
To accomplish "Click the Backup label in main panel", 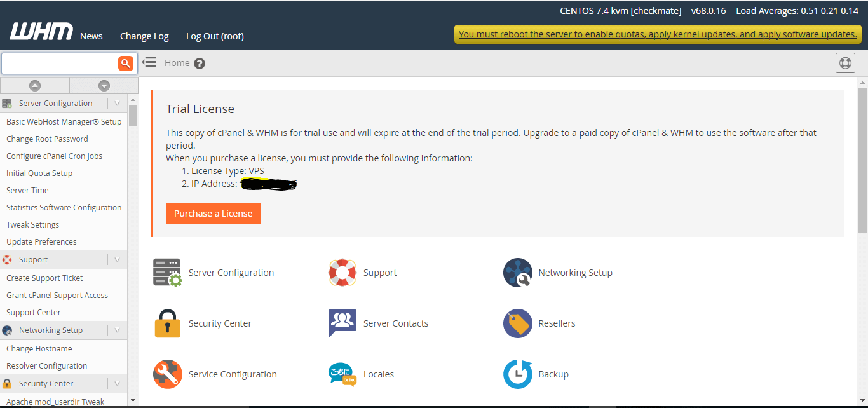I will coord(553,374).
